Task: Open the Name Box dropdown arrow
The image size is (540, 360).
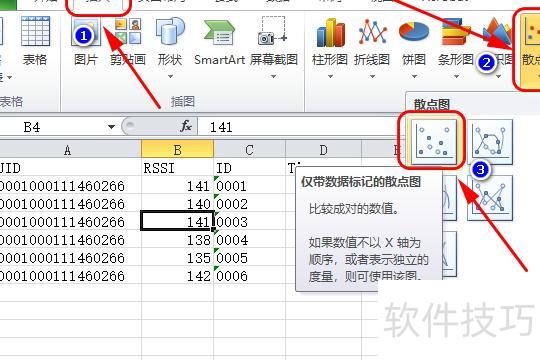Action: [111, 127]
